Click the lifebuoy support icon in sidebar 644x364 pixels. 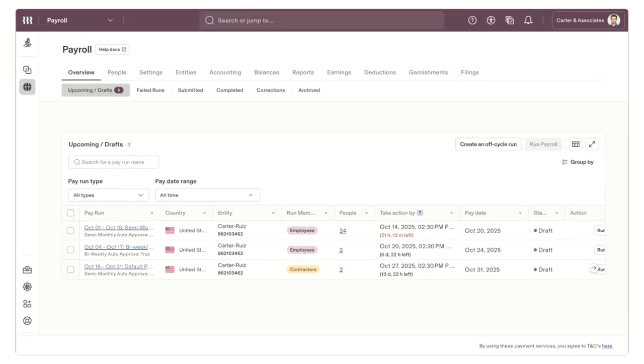tap(27, 321)
